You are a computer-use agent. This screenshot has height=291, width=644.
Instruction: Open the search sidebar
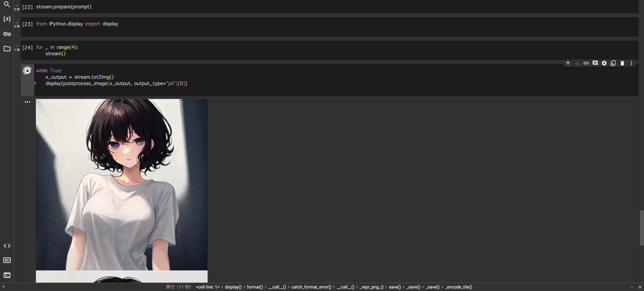(7, 4)
